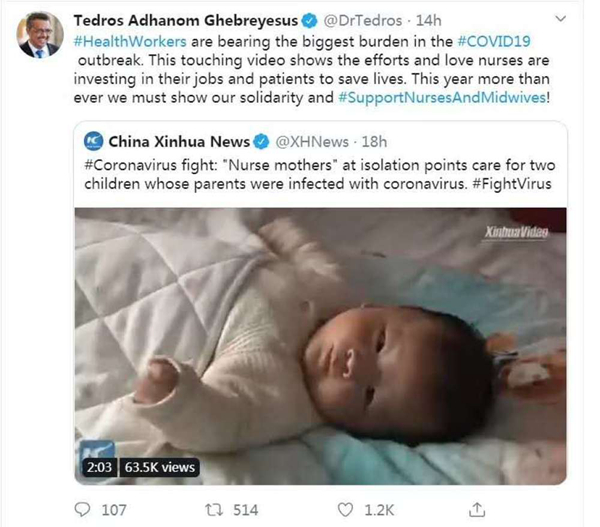This screenshot has height=527, width=600.
Task: Click the 2:03 video duration badge
Action: tap(100, 467)
